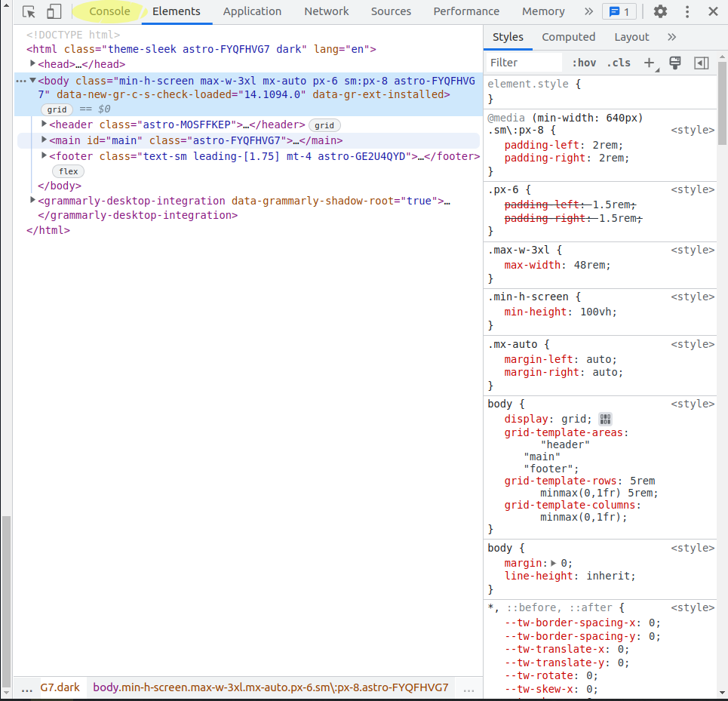
Task: Toggle flex overlay badge on footer element
Action: [x=68, y=171]
